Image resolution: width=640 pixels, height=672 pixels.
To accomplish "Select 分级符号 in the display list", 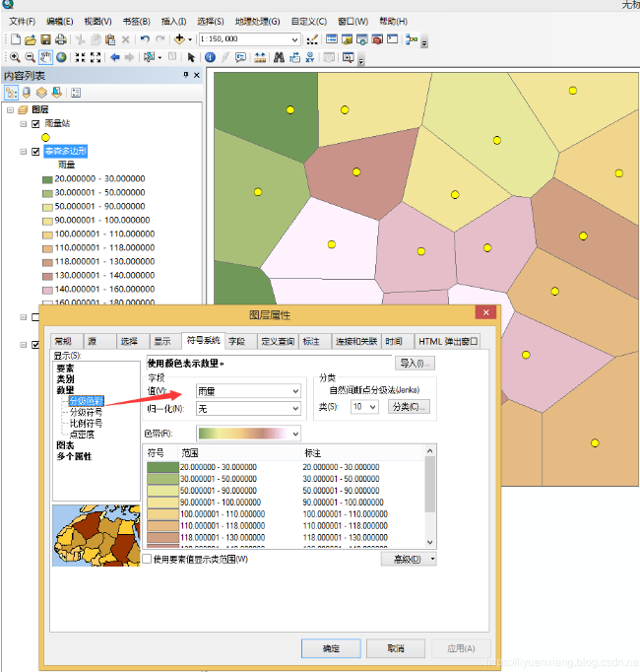I will [86, 412].
